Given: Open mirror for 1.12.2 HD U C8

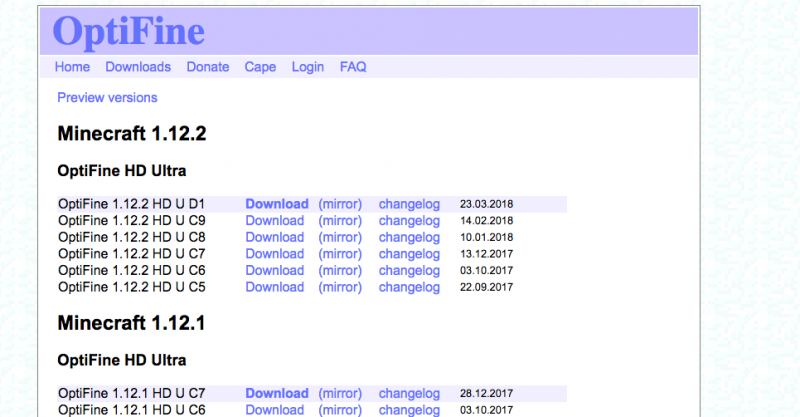Looking at the screenshot, I should (x=340, y=237).
